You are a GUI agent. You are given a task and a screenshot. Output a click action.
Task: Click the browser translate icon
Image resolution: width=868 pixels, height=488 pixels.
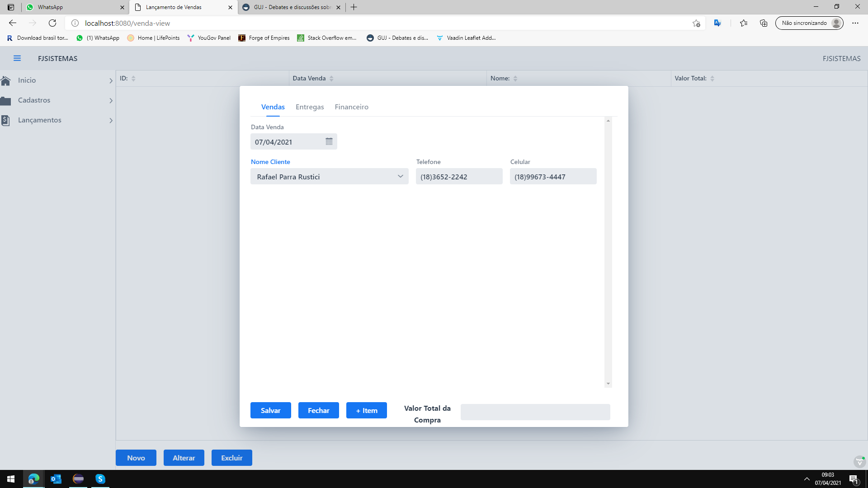[x=717, y=23]
